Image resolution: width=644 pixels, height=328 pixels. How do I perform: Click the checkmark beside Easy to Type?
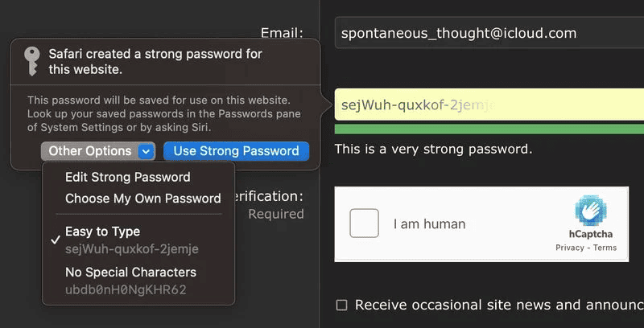(55, 240)
